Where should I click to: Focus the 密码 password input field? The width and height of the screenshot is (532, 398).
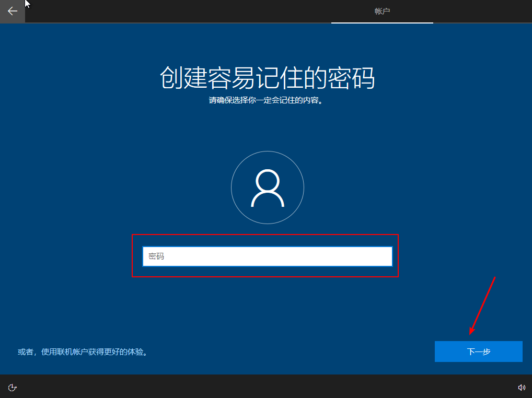click(267, 256)
